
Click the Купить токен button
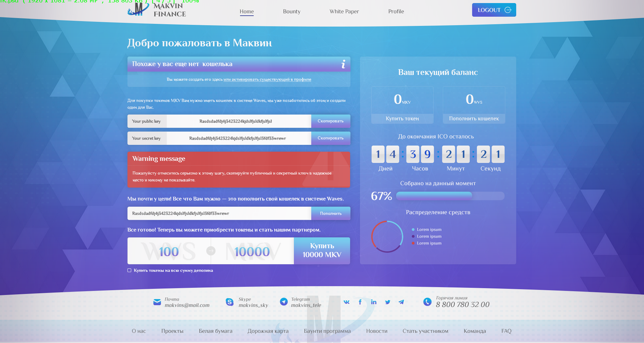[402, 118]
